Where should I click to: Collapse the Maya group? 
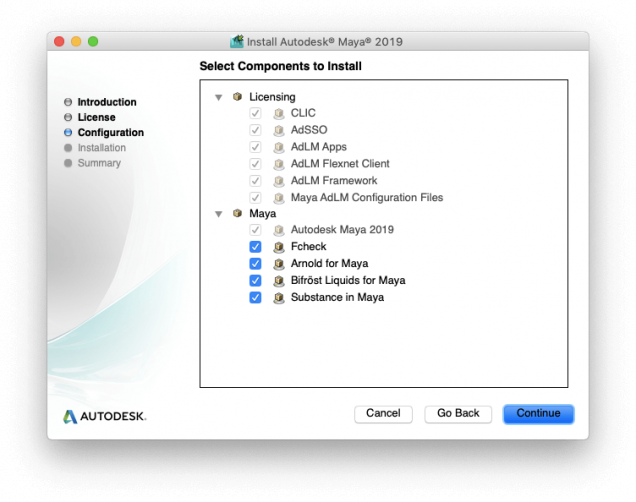click(x=219, y=214)
